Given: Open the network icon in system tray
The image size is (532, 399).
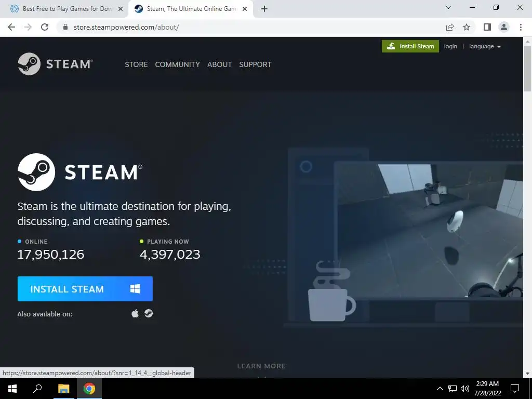Looking at the screenshot, I should point(453,389).
